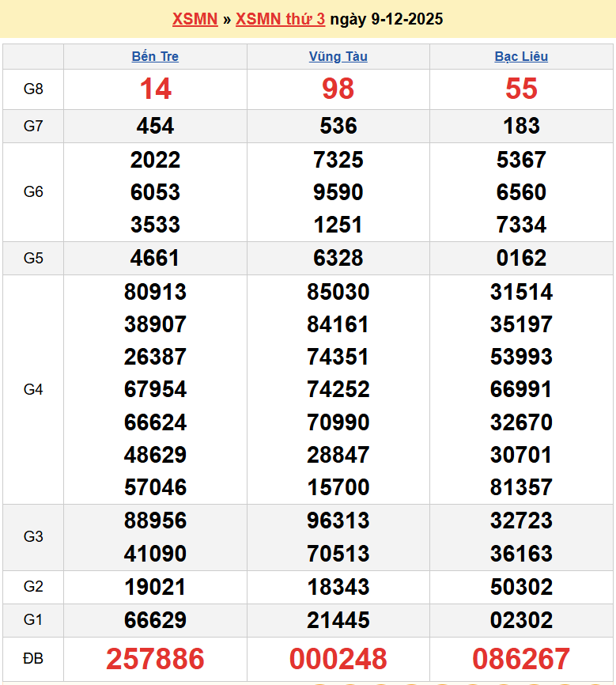Image resolution: width=616 pixels, height=685 pixels.
Task: Select Bến Tre special prize number 257886
Action: click(x=155, y=659)
